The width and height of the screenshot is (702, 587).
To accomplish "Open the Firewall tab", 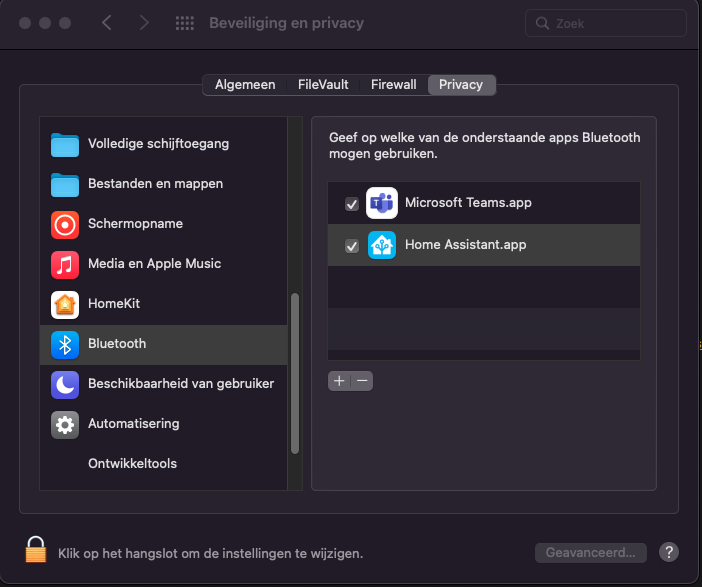I will coord(394,85).
